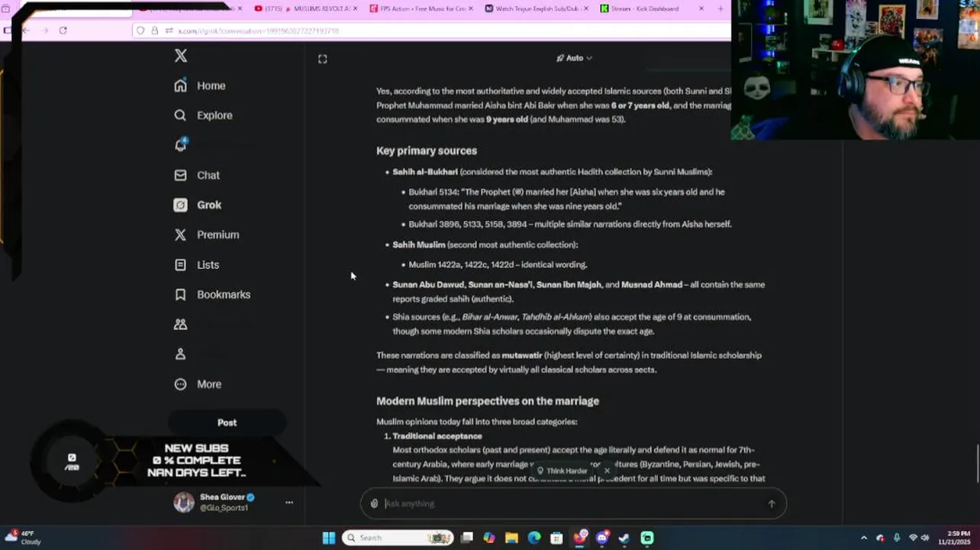This screenshot has height=550, width=980.
Task: Open the More menu in sidebar
Action: click(198, 384)
